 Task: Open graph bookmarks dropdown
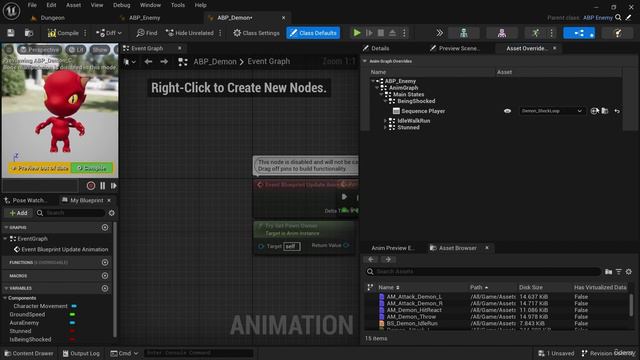pos(130,62)
